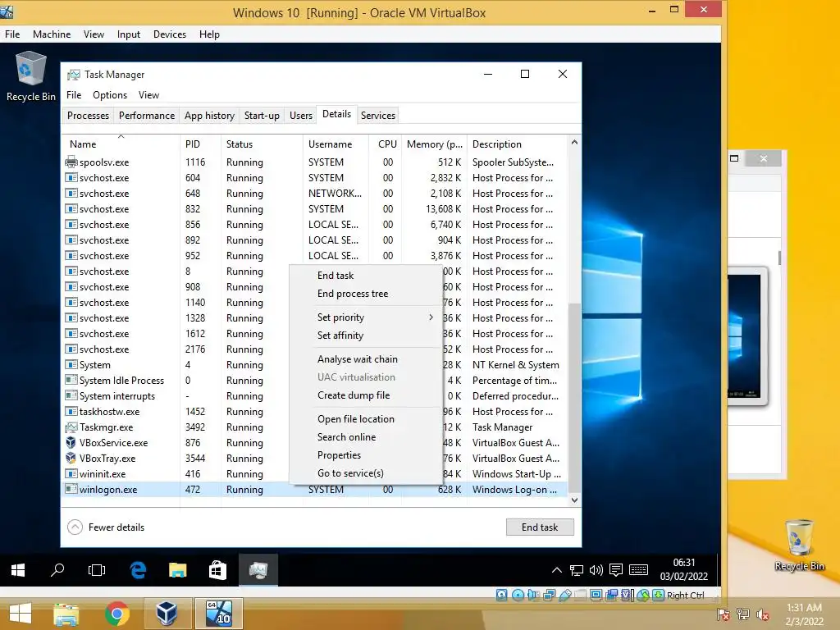Expand the Set priority submenu
The height and width of the screenshot is (630, 840).
click(367, 317)
